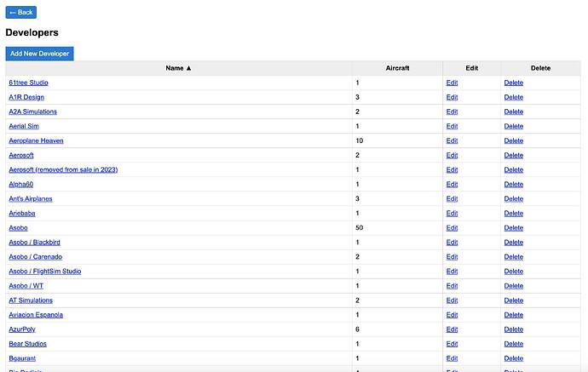The height and width of the screenshot is (372, 588).
Task: Edit the A2A Simulations developer
Action: click(x=452, y=112)
